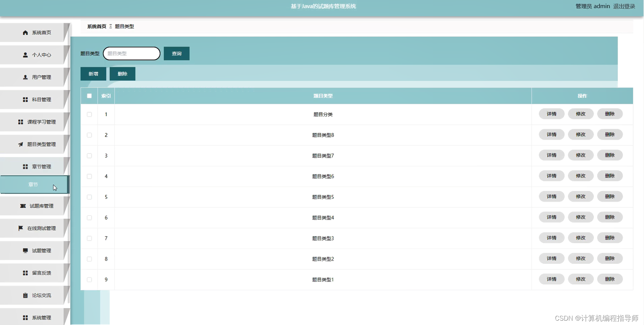Click the grid icon beside 科目管理
644x325 pixels.
(x=25, y=100)
